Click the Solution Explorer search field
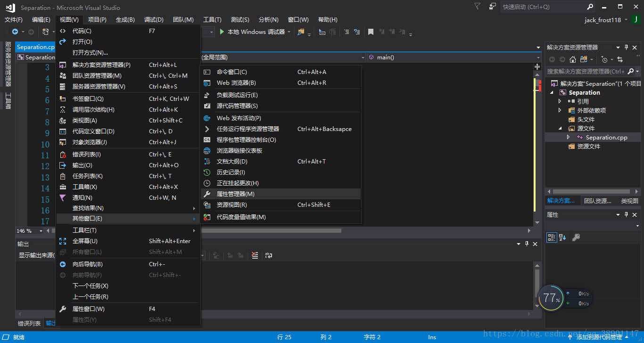 coord(586,71)
